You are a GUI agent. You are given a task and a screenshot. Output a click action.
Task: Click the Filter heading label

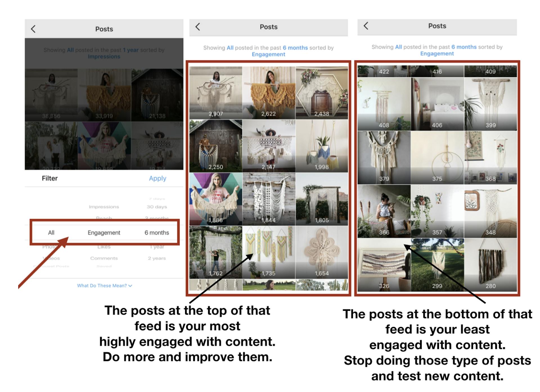(49, 178)
